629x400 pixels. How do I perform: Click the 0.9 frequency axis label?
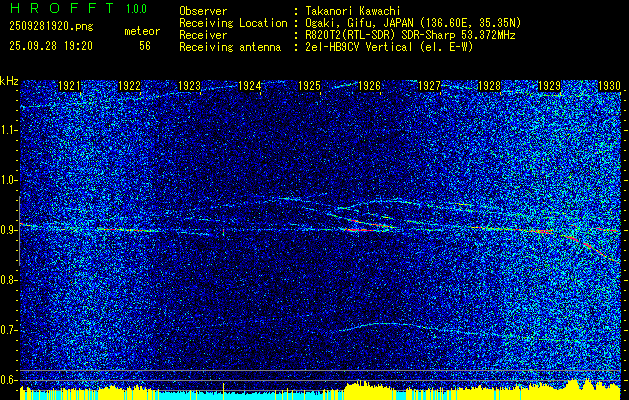(8, 230)
